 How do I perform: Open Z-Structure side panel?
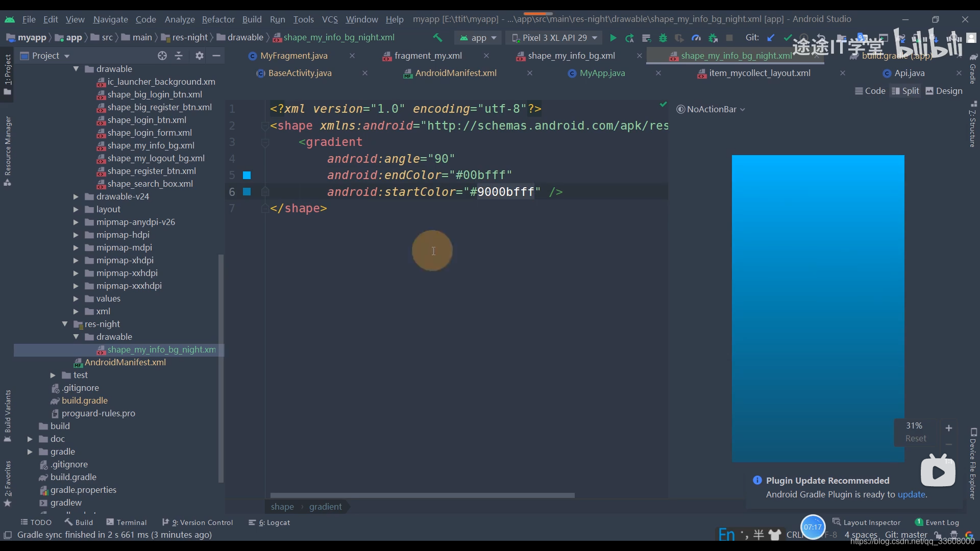coord(973,124)
